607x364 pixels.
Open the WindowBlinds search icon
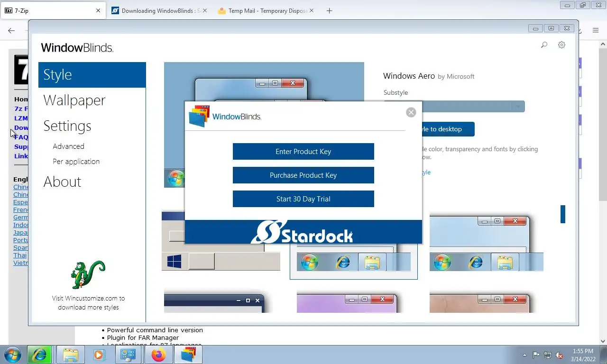544,45
